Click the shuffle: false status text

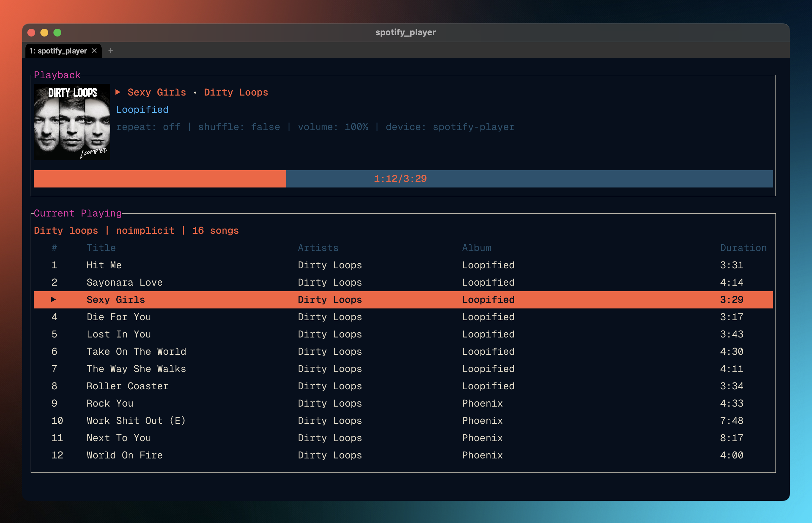pos(239,127)
